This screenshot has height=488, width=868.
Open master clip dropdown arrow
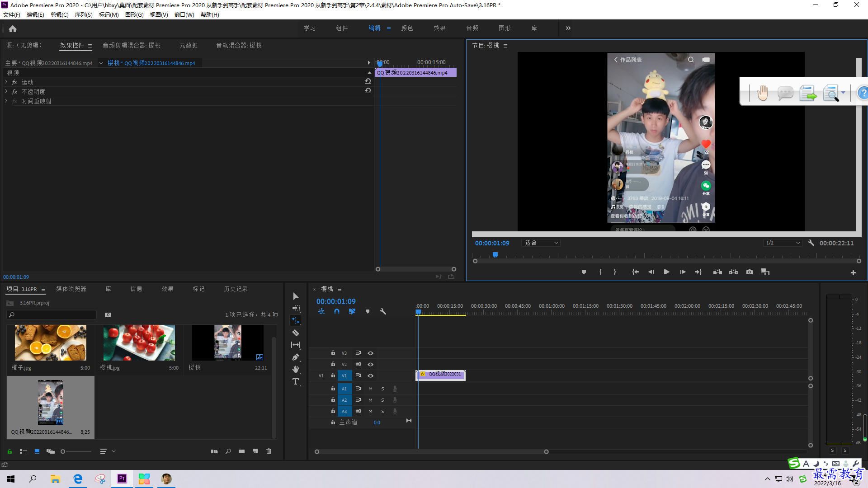click(x=101, y=63)
